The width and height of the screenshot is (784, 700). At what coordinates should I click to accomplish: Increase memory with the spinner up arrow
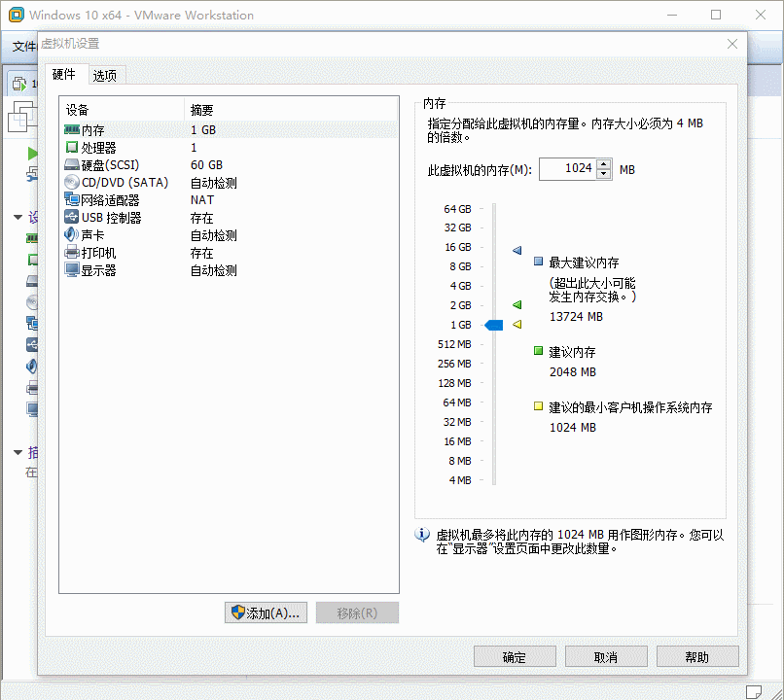604,164
